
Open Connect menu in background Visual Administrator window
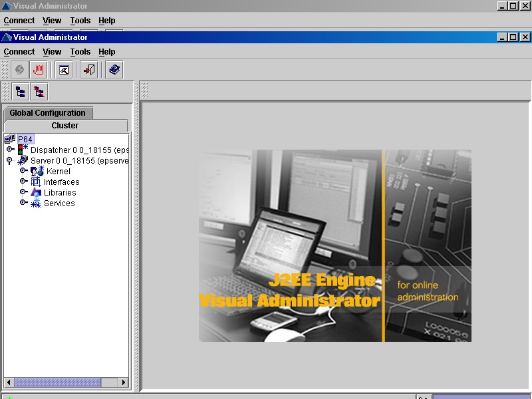point(19,21)
